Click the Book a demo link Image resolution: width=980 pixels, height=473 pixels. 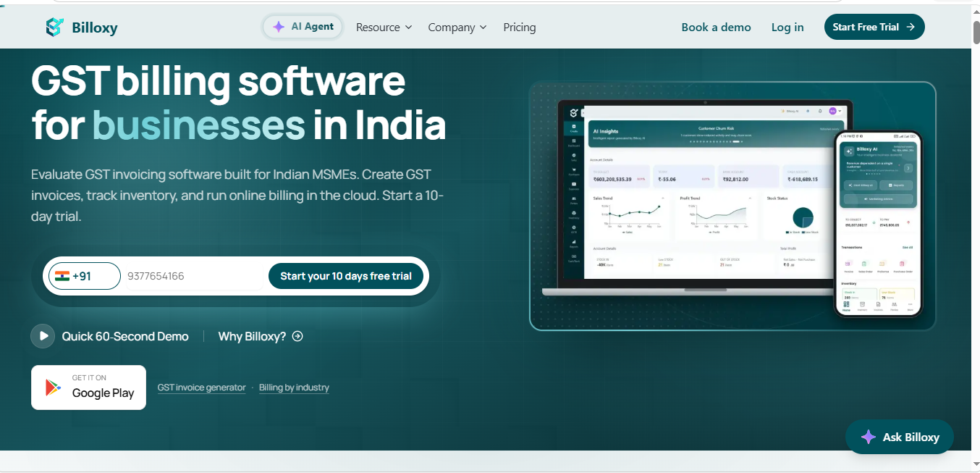click(716, 28)
